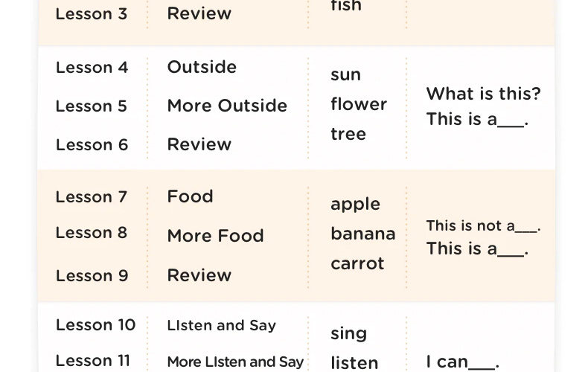Open the Food lesson title
Image resolution: width=588 pixels, height=372 pixels.
click(x=190, y=196)
